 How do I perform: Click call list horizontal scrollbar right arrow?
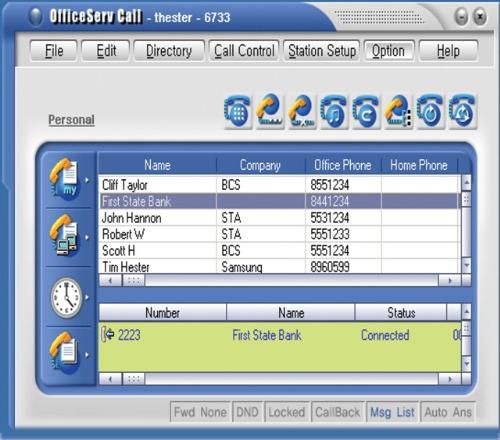[x=450, y=379]
